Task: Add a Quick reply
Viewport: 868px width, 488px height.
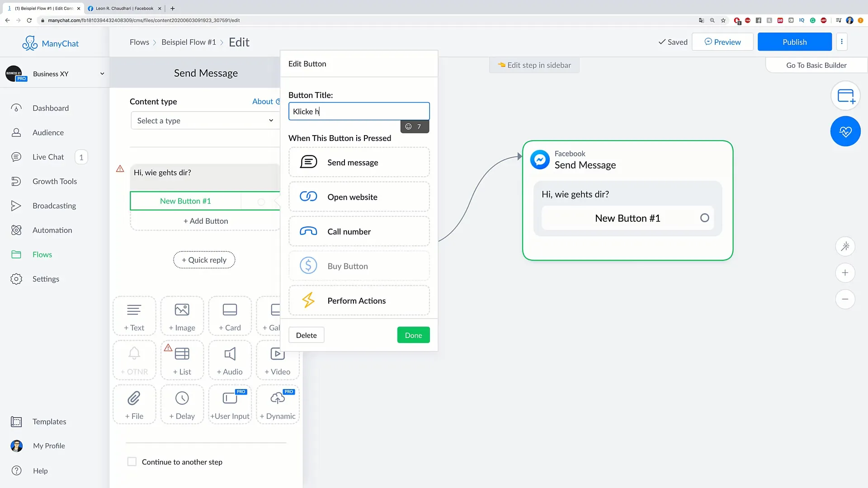Action: (204, 260)
